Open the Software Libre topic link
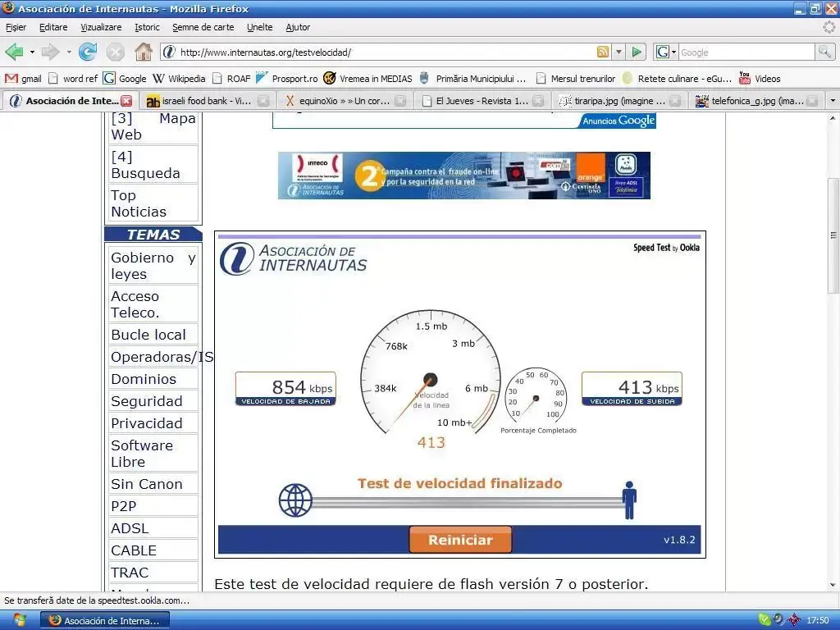The height and width of the screenshot is (630, 840). 142,454
